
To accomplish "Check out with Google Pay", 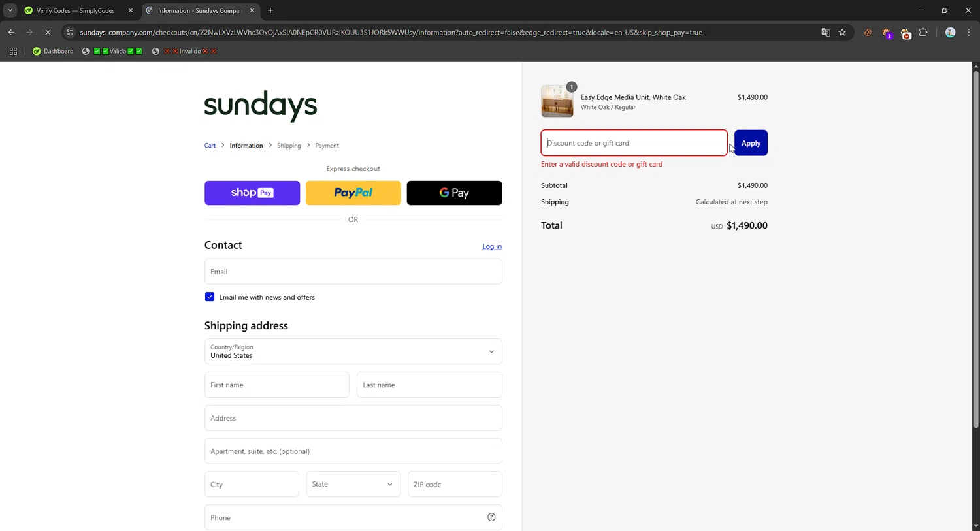I will point(454,193).
